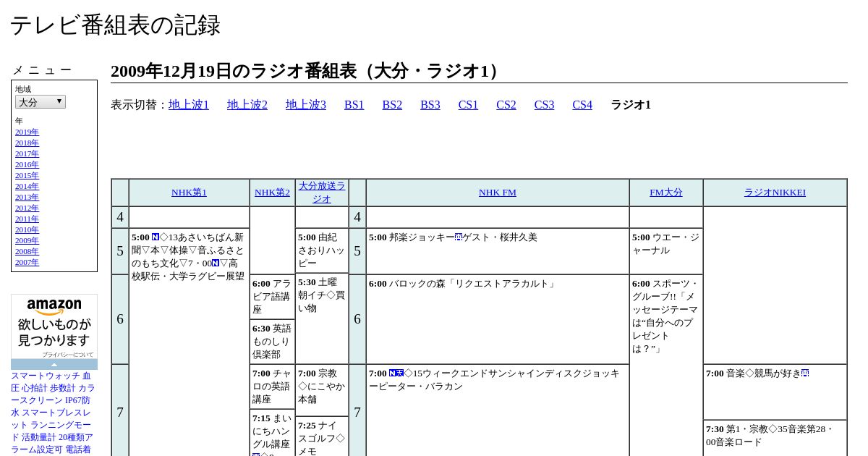
Task: Select the 7:00 宗教◇にこやか本舗 program
Action: (322, 390)
